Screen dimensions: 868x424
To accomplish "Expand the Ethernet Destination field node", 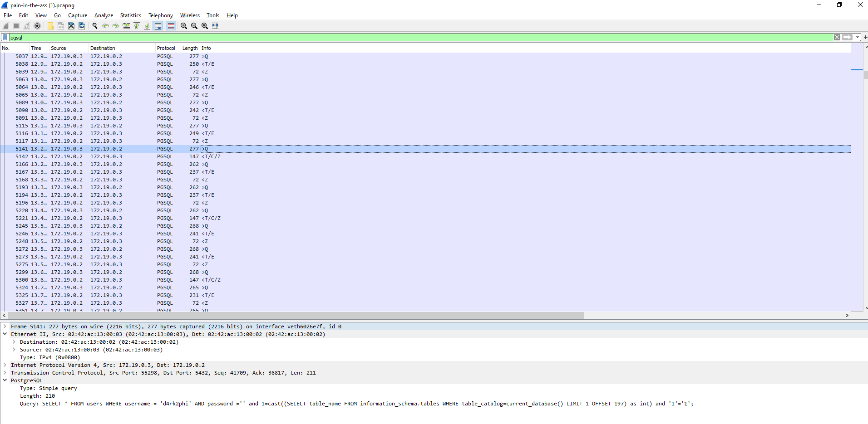I will tap(14, 342).
